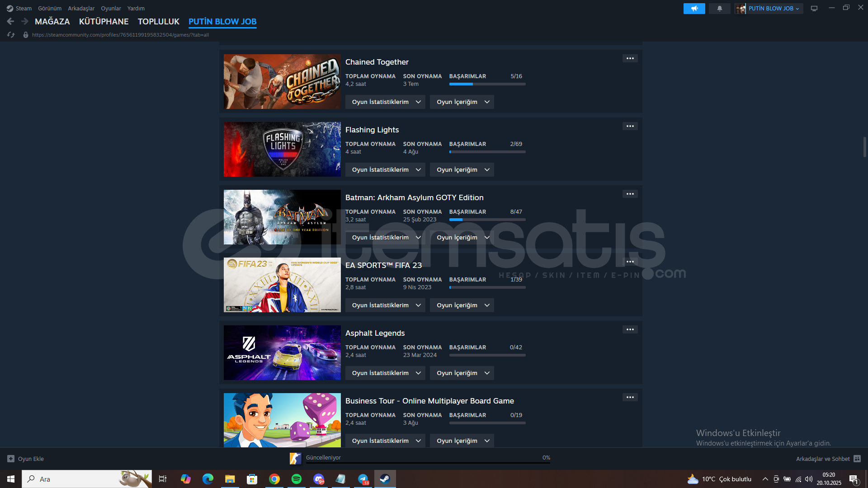
Task: Open three-dot menu for Chained Together
Action: pos(630,58)
